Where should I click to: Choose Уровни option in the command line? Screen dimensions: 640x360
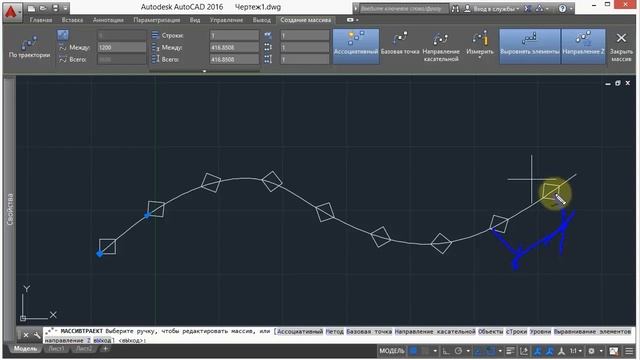pyautogui.click(x=540, y=331)
